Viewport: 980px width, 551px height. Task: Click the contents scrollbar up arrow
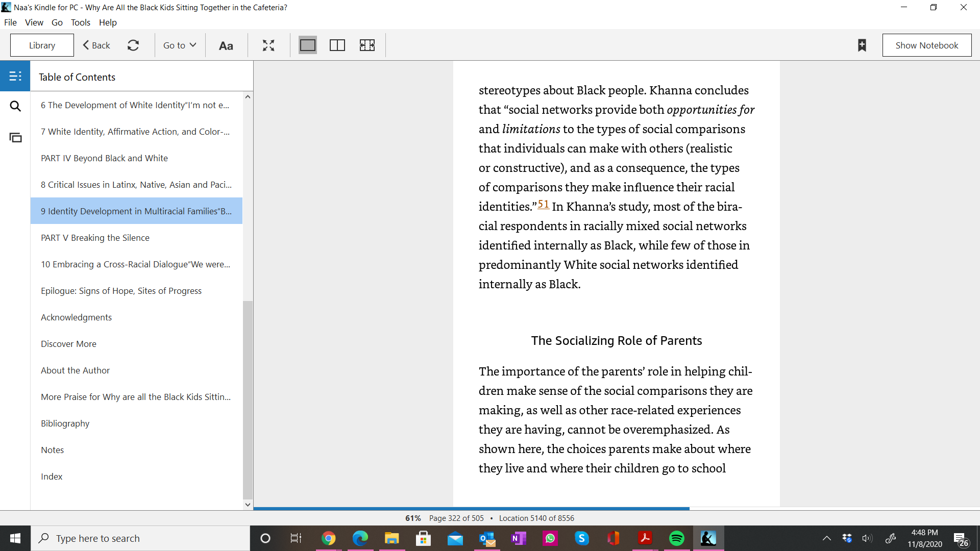(x=248, y=97)
